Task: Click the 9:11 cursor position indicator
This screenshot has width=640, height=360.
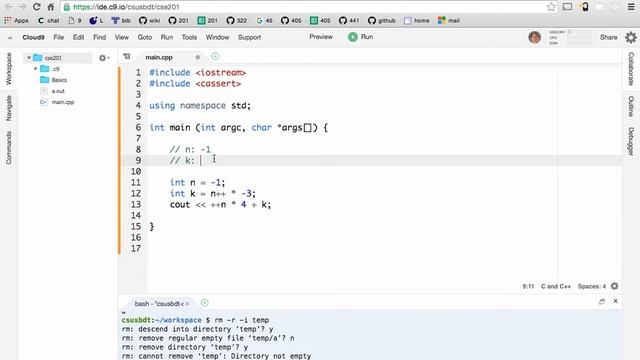Action: point(528,287)
